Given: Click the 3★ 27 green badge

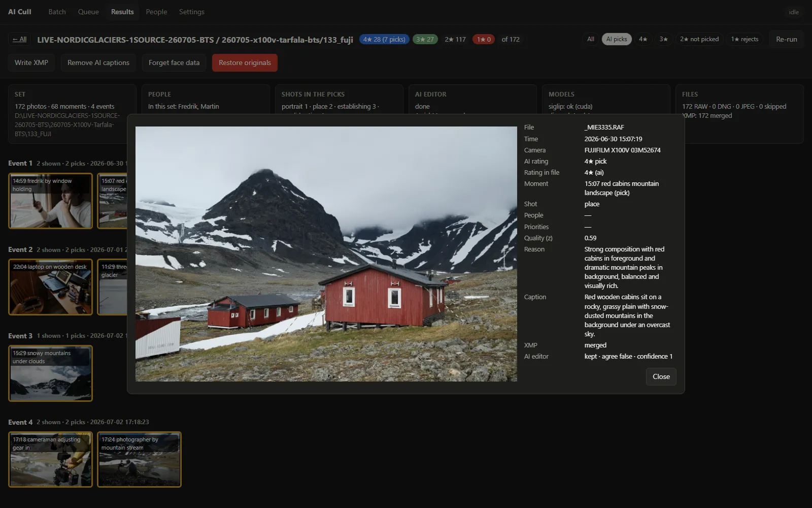Looking at the screenshot, I should pyautogui.click(x=425, y=39).
